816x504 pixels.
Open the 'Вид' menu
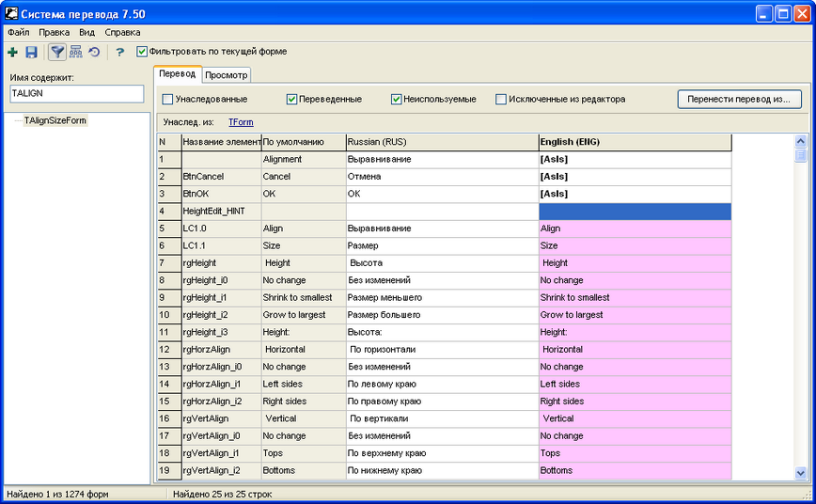pyautogui.click(x=86, y=32)
